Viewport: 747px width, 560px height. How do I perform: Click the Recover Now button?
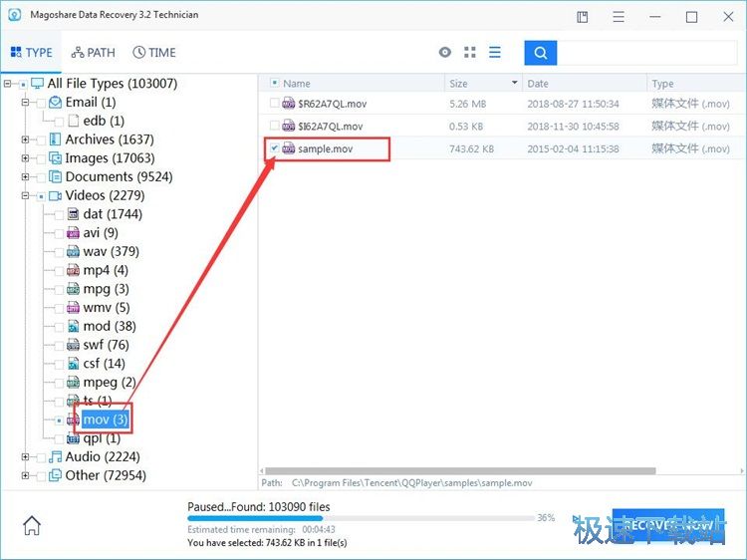[x=668, y=525]
